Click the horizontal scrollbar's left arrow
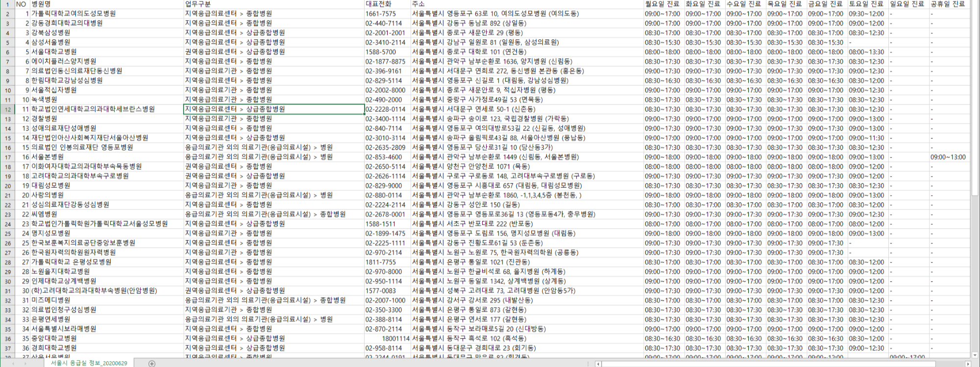Viewport: 980px width, 367px height. pos(598,364)
